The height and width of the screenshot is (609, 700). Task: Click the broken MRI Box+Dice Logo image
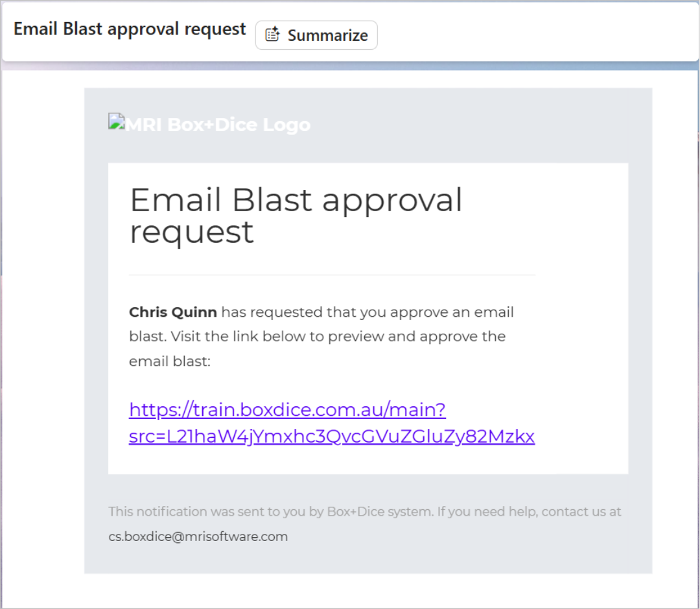pyautogui.click(x=209, y=124)
